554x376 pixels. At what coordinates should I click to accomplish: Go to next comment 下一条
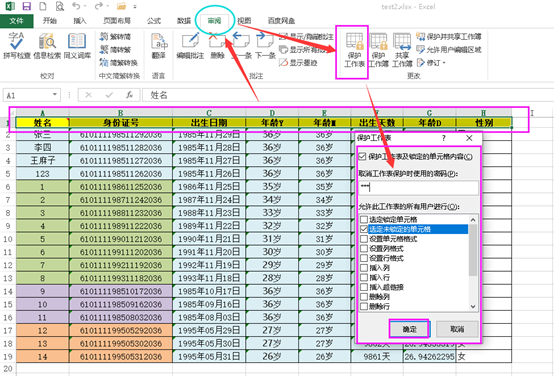[x=265, y=45]
